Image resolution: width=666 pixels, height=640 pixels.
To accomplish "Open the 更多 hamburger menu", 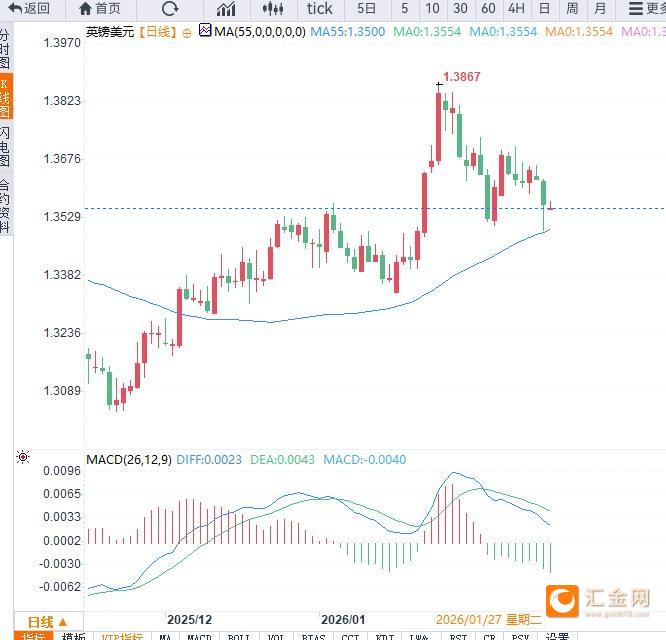I will coord(646,8).
